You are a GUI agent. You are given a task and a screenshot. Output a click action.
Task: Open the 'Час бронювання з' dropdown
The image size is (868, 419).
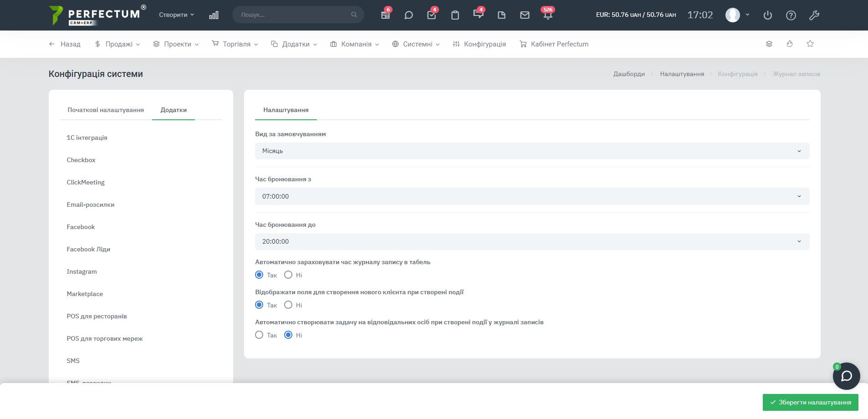pos(532,196)
